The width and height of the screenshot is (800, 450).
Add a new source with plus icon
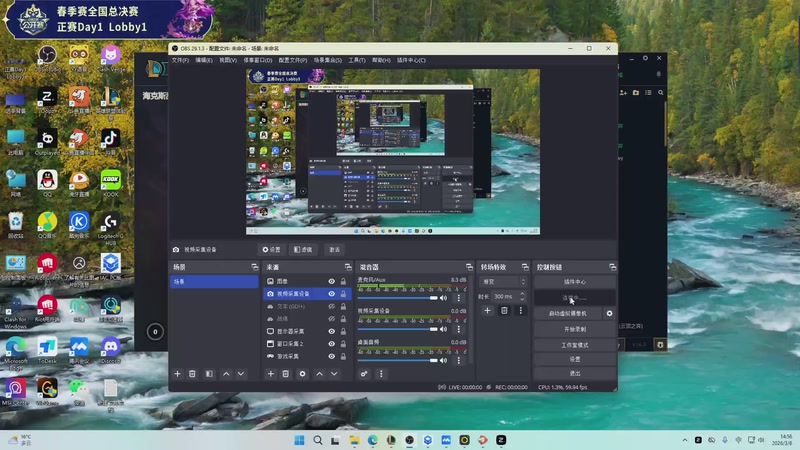(x=271, y=374)
